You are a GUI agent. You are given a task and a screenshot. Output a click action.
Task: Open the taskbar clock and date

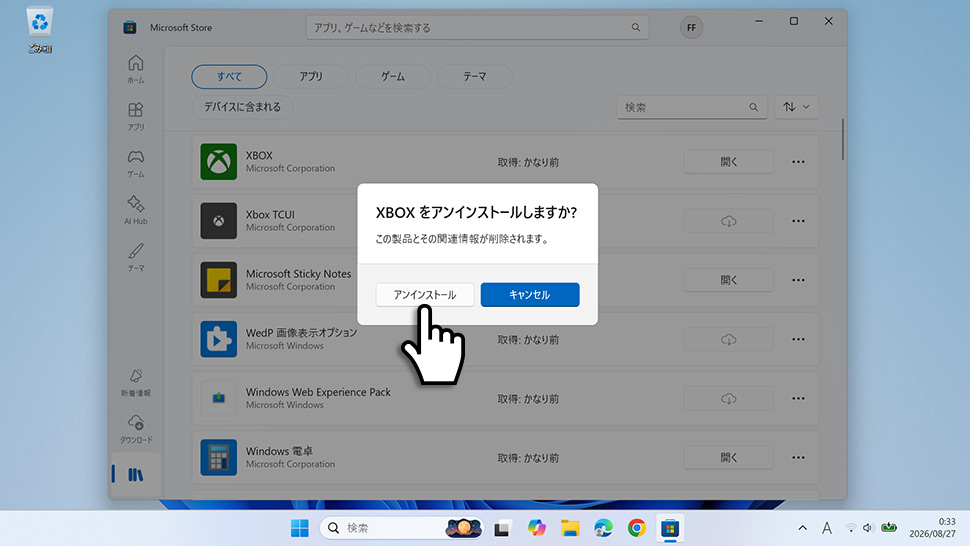[x=932, y=527]
